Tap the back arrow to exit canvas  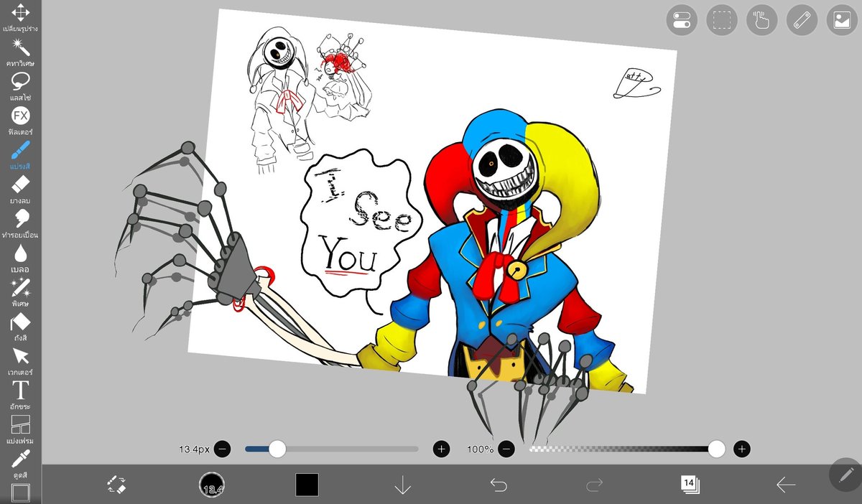pyautogui.click(x=786, y=485)
